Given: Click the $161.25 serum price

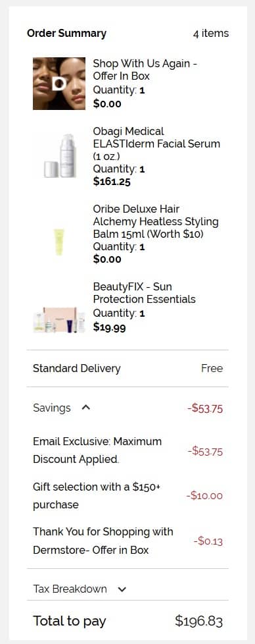Looking at the screenshot, I should pos(112,182).
